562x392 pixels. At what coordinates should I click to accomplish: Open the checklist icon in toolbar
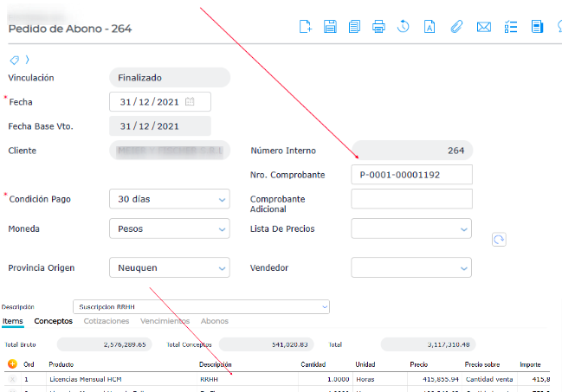click(510, 27)
